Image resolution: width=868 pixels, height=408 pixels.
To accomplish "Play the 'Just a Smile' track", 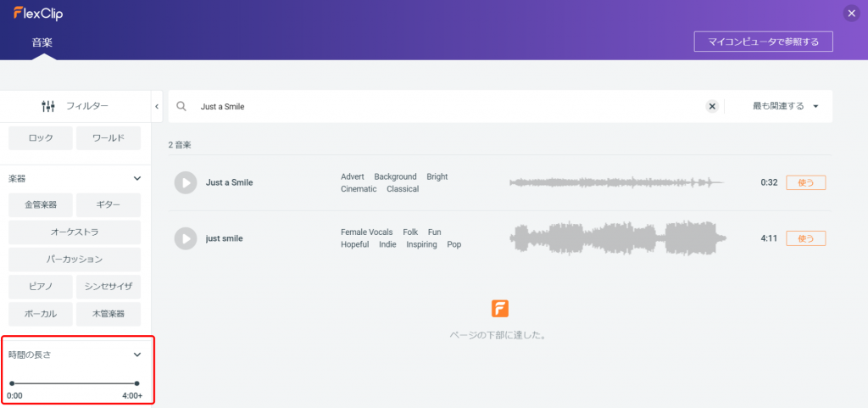I will coord(185,182).
